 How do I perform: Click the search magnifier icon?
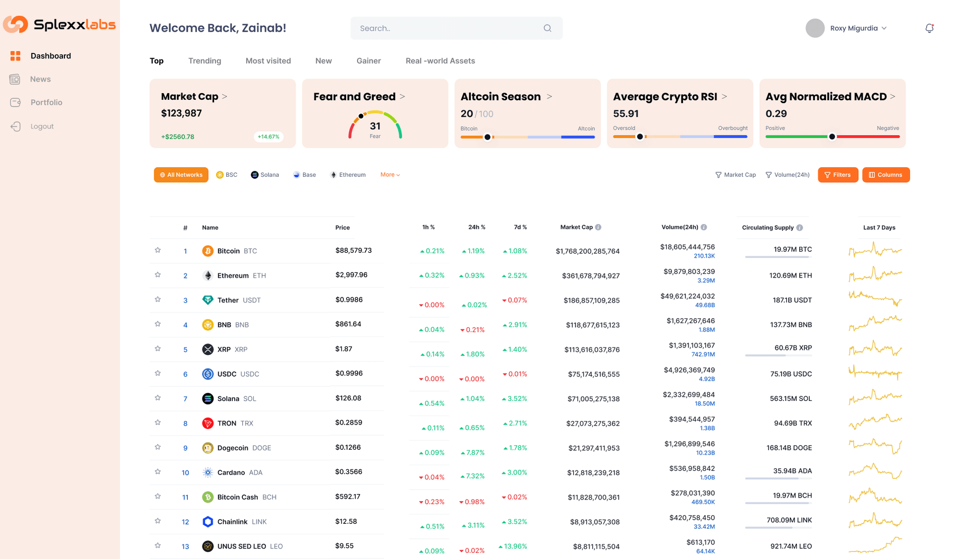tap(547, 28)
